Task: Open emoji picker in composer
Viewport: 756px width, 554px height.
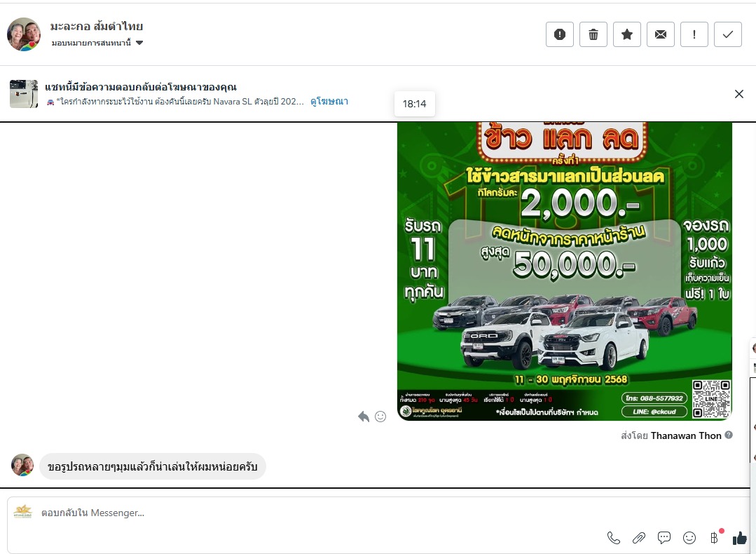Action: (x=689, y=538)
